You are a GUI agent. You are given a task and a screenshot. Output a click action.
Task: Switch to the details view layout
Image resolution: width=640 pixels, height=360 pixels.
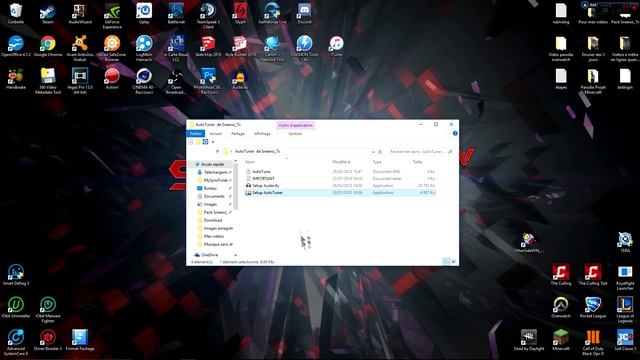(x=446, y=262)
